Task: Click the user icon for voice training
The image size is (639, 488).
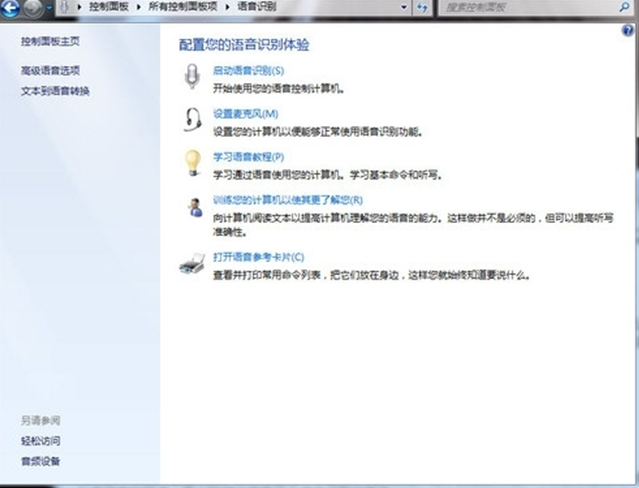Action: (193, 207)
